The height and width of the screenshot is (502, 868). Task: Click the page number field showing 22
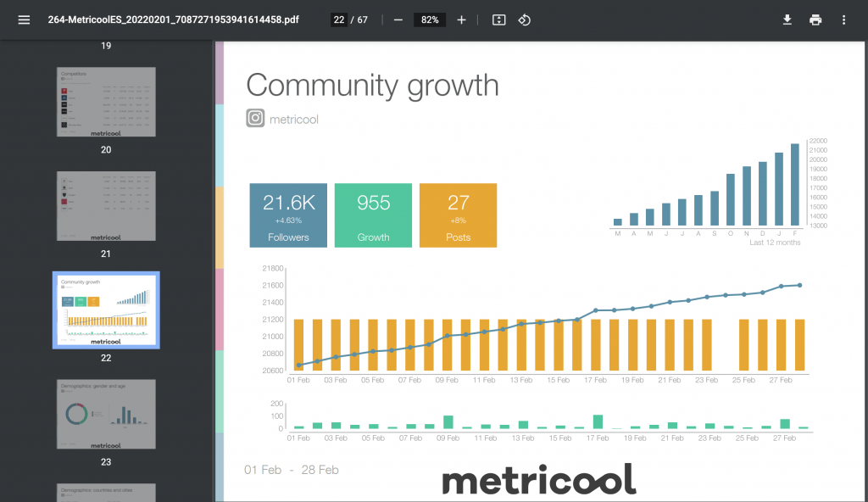point(339,20)
